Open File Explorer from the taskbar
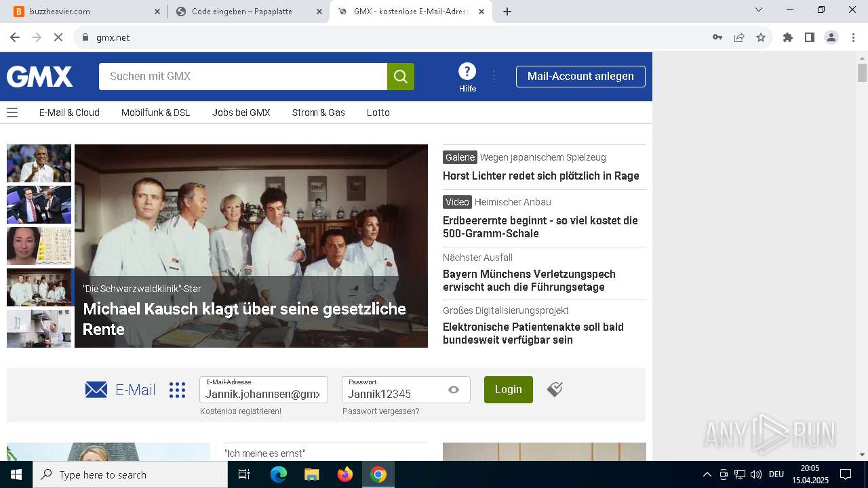This screenshot has height=488, width=868. [311, 474]
